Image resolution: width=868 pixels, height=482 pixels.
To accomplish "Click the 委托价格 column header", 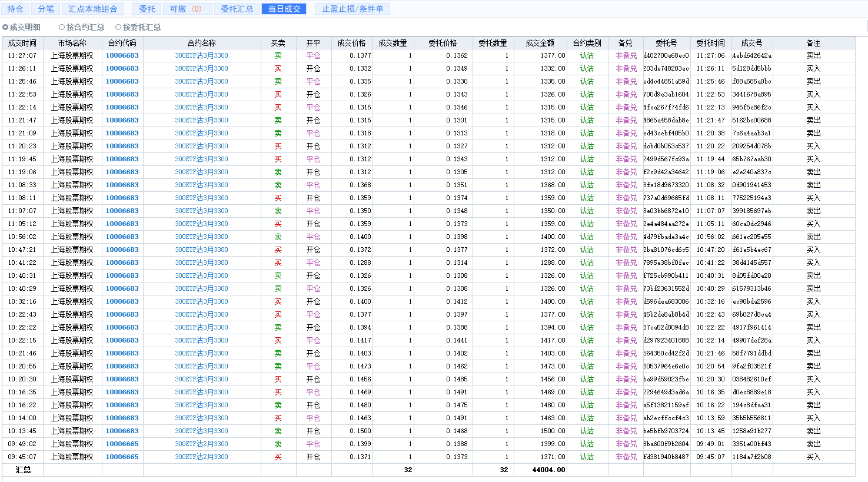I will (x=443, y=43).
